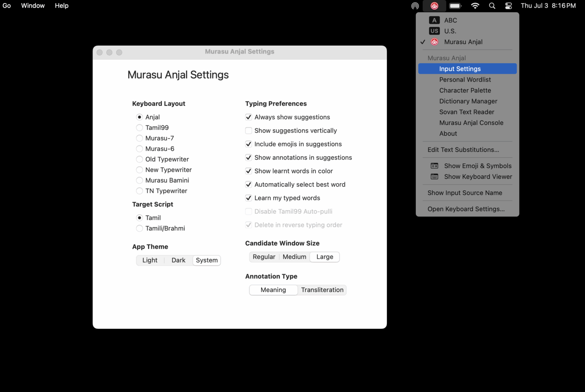This screenshot has width=585, height=392.
Task: Disable Learn my typed words
Action: [x=248, y=198]
